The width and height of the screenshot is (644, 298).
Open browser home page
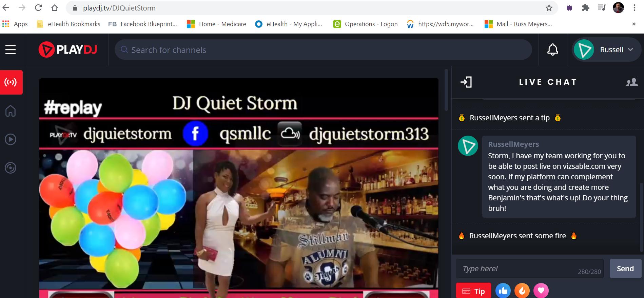pos(55,8)
